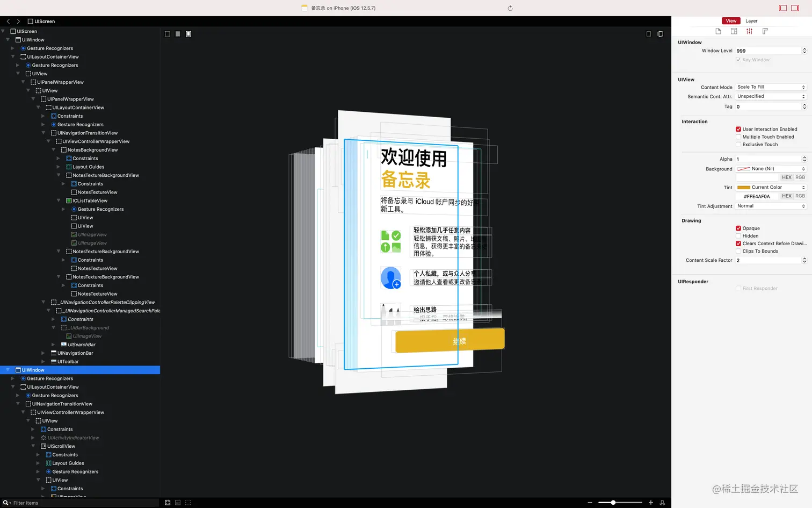
Task: Expand the UINavigationBar tree node
Action: pos(43,353)
